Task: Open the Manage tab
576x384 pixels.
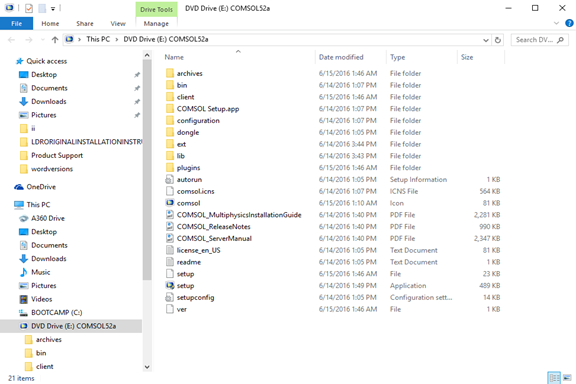Action: click(x=156, y=24)
